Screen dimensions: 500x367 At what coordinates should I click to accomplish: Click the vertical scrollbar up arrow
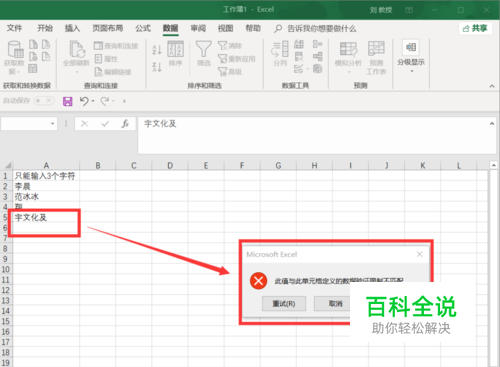pyautogui.click(x=494, y=165)
